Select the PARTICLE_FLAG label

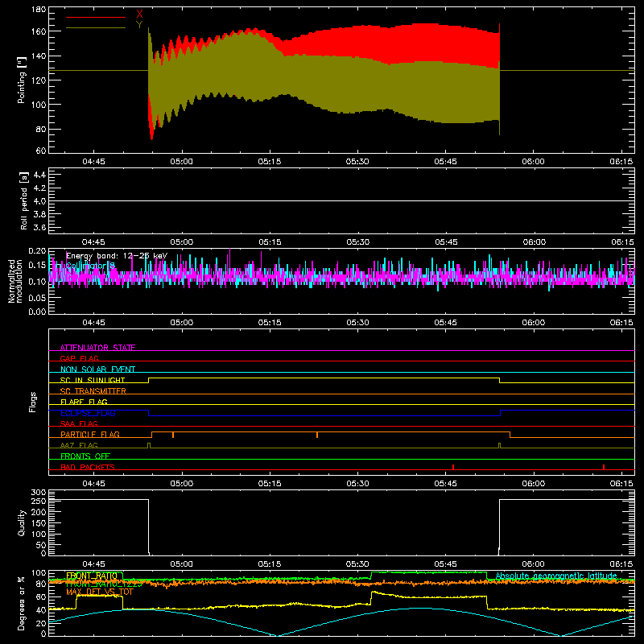90,434
